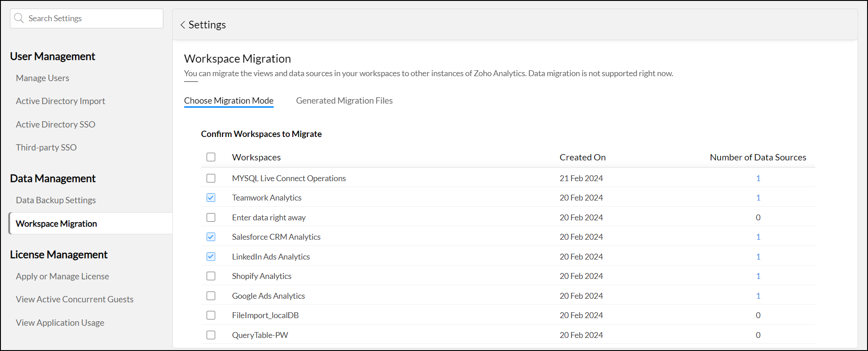The image size is (868, 351).
Task: Open View Application Usage
Action: click(x=60, y=323)
